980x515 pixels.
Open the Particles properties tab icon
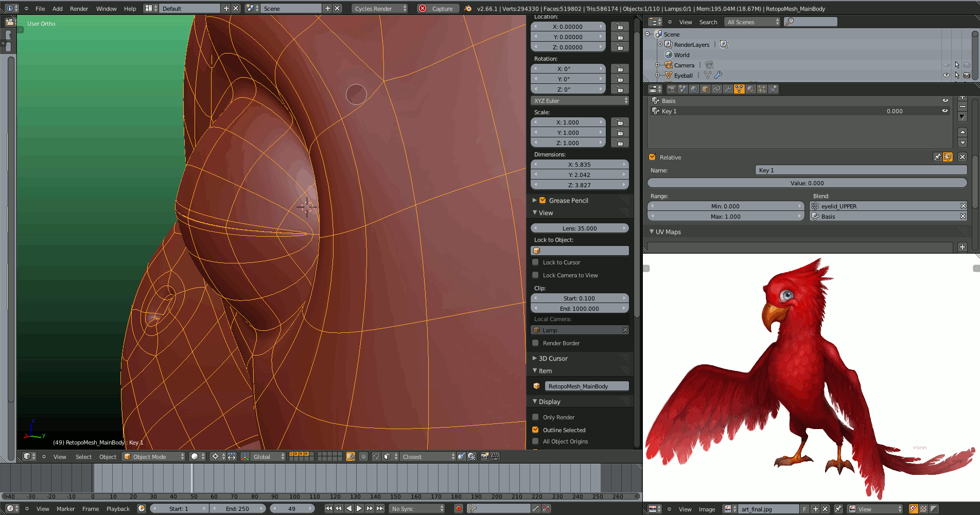[762, 89]
